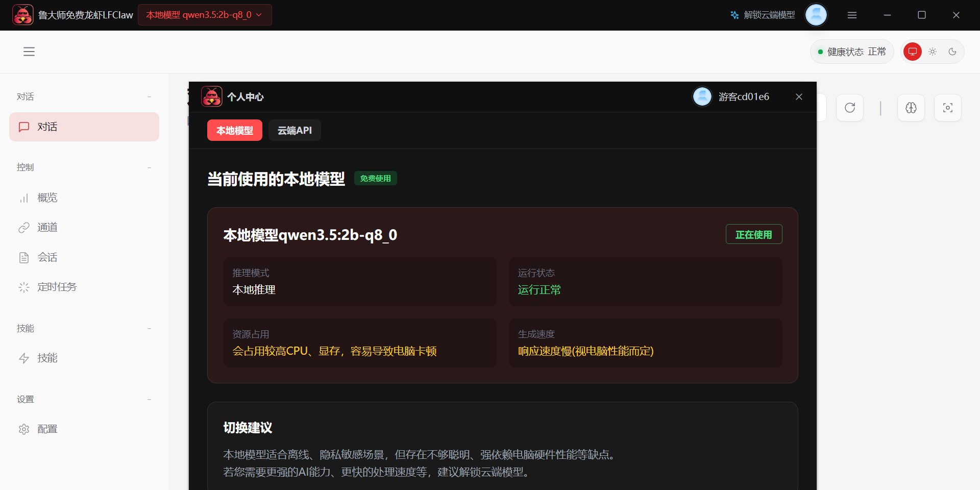Click the screen capture focus icon
Screen dimensions: 980x490
(947, 108)
